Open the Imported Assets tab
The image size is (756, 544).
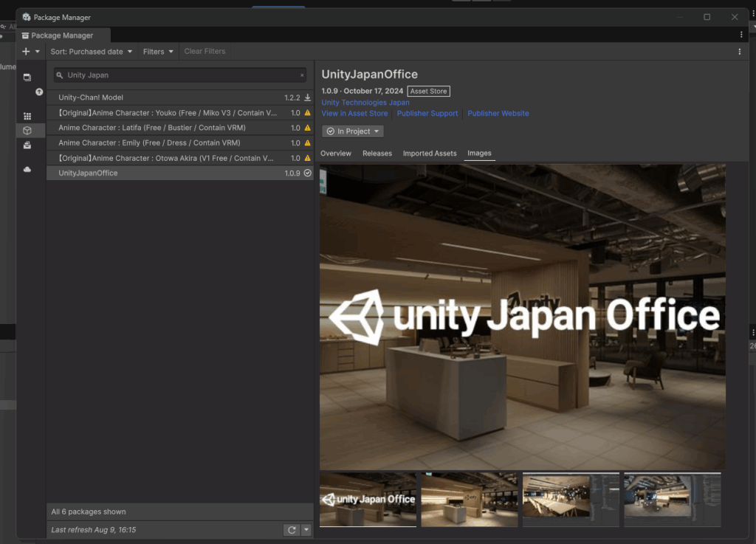coord(430,154)
